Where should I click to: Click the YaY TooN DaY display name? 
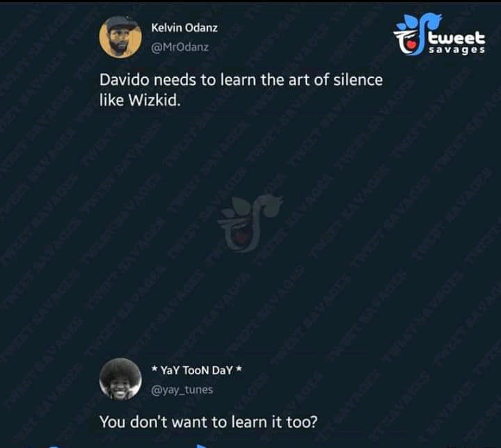196,370
